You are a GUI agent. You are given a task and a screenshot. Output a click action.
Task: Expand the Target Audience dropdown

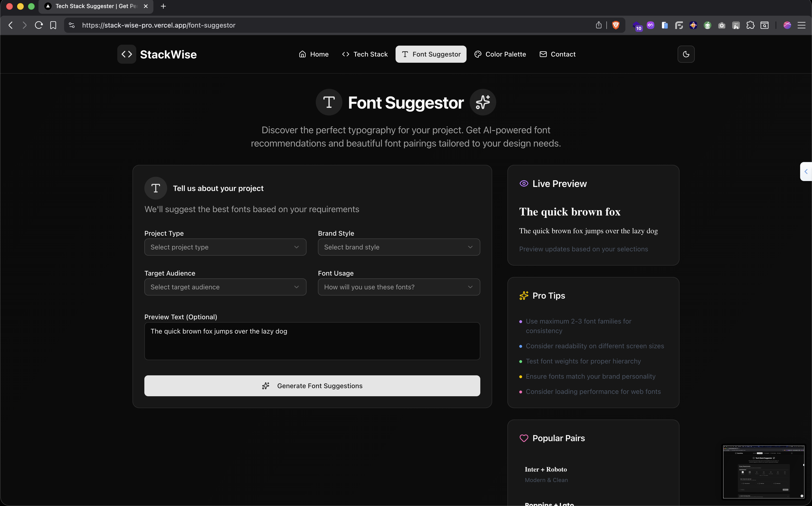(225, 287)
